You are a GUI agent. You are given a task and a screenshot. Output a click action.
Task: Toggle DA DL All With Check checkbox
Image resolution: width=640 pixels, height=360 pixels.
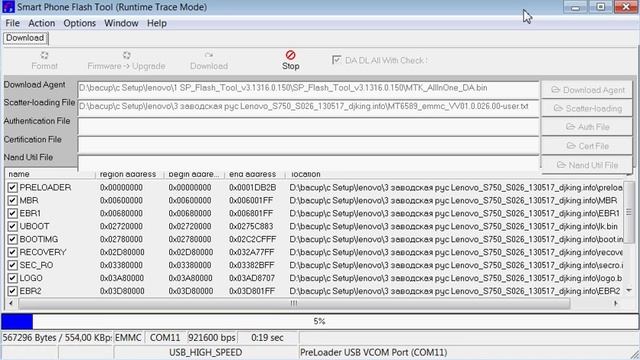(336, 60)
